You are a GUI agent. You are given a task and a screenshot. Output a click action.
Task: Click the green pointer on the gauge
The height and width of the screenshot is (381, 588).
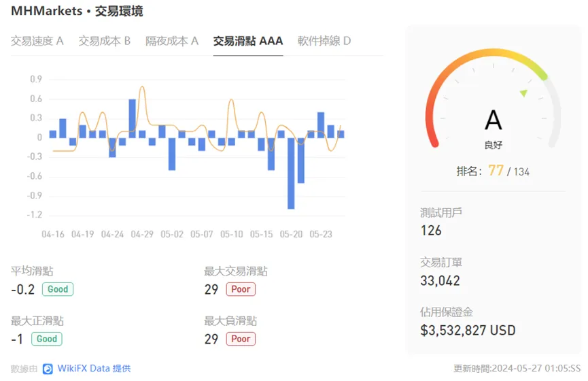[x=523, y=93]
